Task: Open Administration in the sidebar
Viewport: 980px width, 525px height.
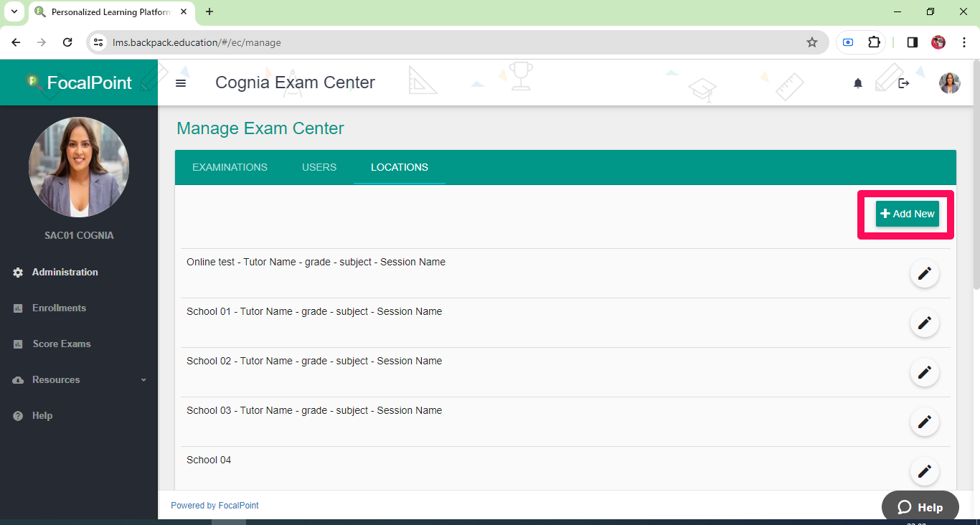Action: coord(65,273)
